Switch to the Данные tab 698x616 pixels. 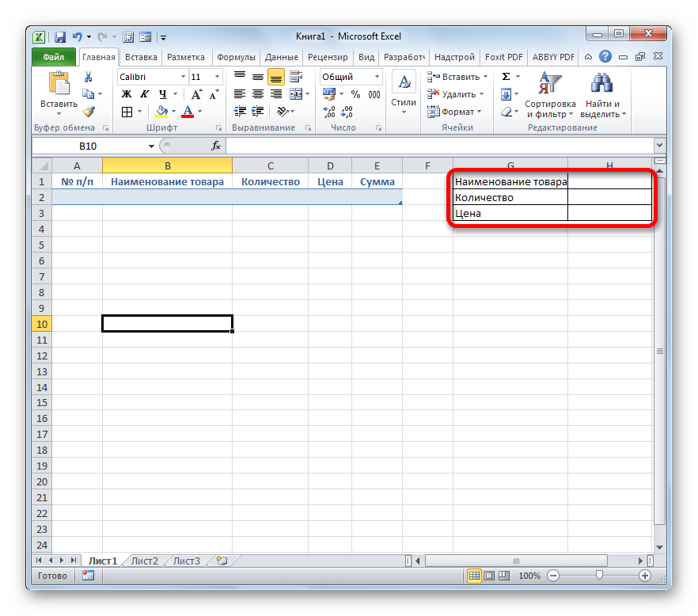pos(282,57)
